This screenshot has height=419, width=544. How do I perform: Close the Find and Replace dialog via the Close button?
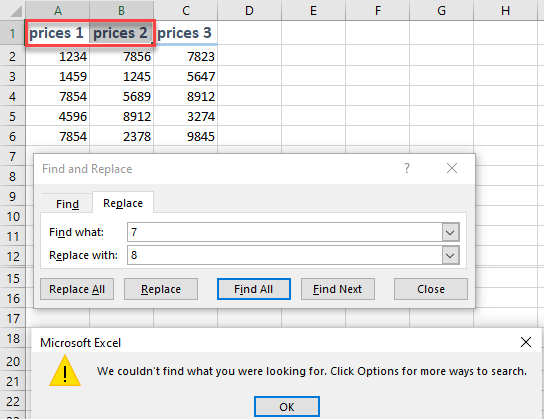[431, 289]
